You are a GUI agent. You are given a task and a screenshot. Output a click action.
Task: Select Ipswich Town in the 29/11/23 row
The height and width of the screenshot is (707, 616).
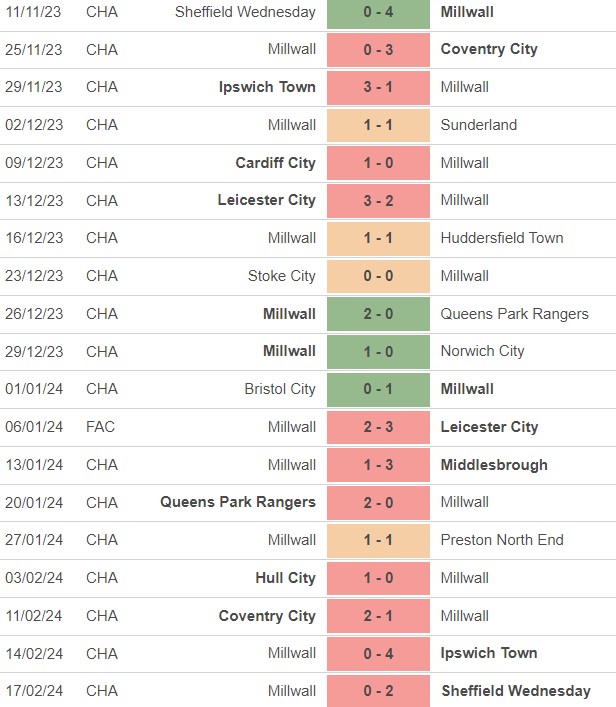coord(267,87)
